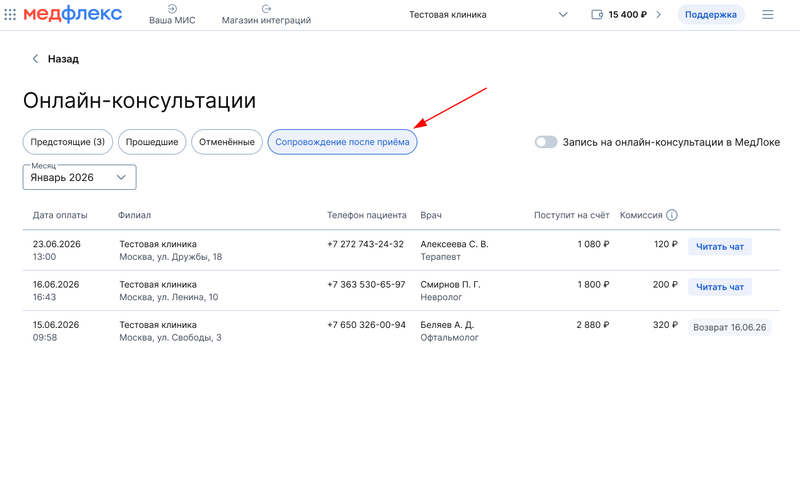
Task: Open the Месяц dropdown Январь 2026
Action: [x=80, y=177]
